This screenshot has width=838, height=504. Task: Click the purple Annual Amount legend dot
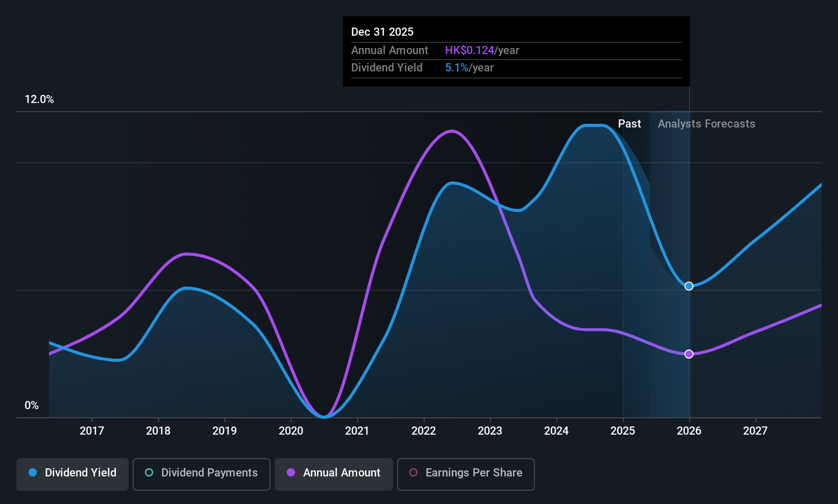[x=291, y=472]
